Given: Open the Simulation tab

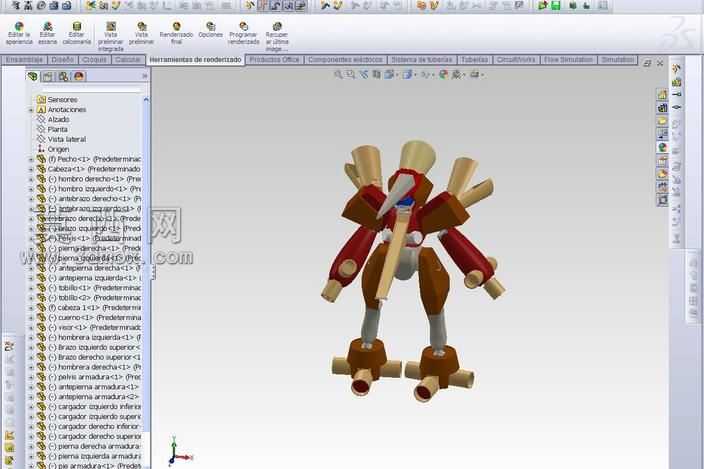Looking at the screenshot, I should [x=617, y=60].
